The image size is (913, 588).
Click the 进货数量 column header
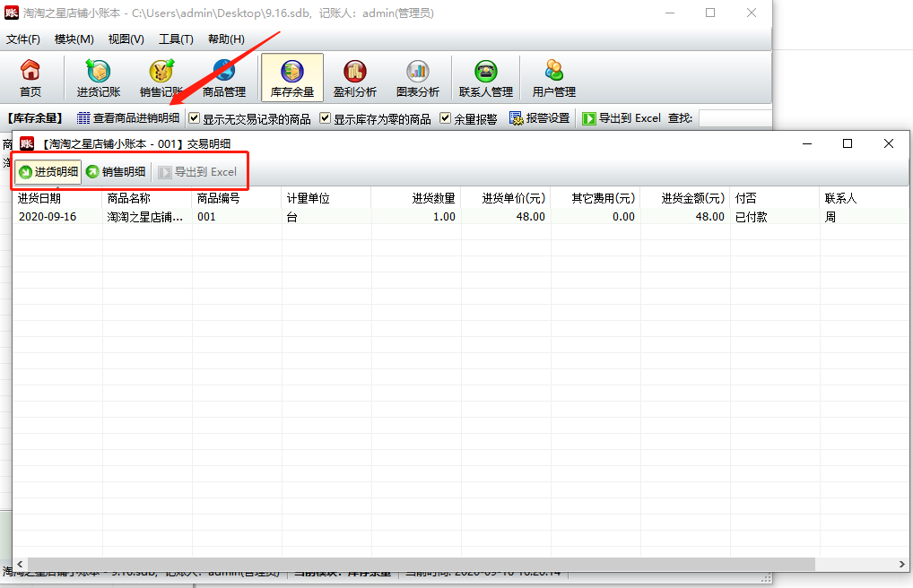[416, 198]
